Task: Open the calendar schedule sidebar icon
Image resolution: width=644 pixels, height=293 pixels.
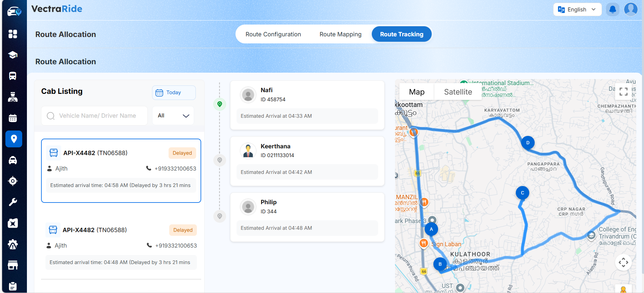Action: click(x=13, y=118)
